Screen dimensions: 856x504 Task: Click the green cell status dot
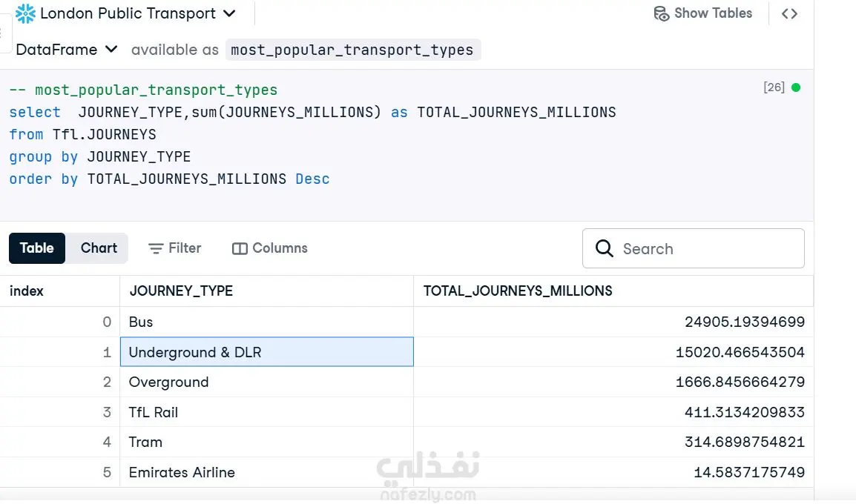coord(796,87)
